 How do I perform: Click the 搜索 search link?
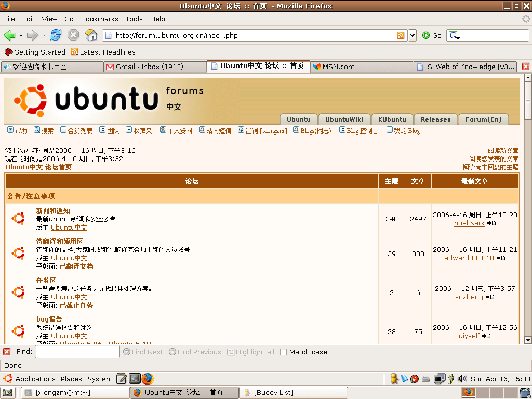click(44, 130)
